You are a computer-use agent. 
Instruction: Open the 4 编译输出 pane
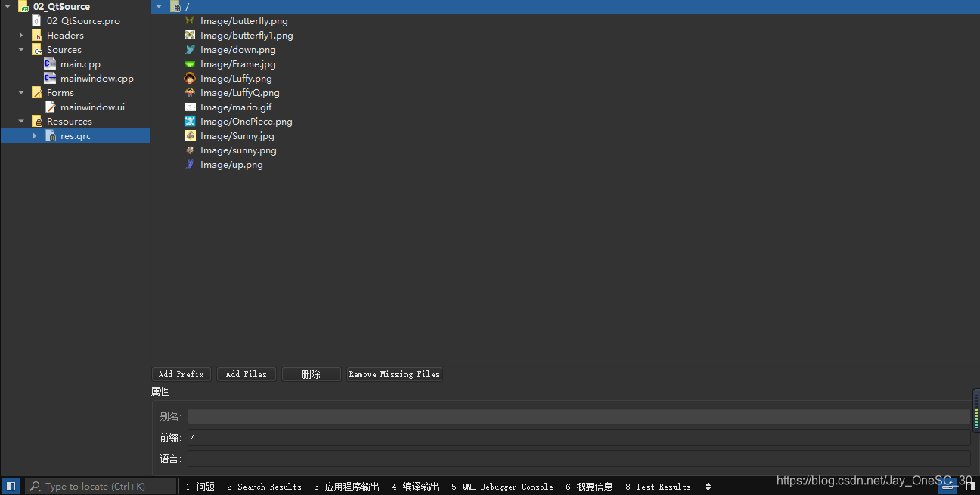coord(415,487)
